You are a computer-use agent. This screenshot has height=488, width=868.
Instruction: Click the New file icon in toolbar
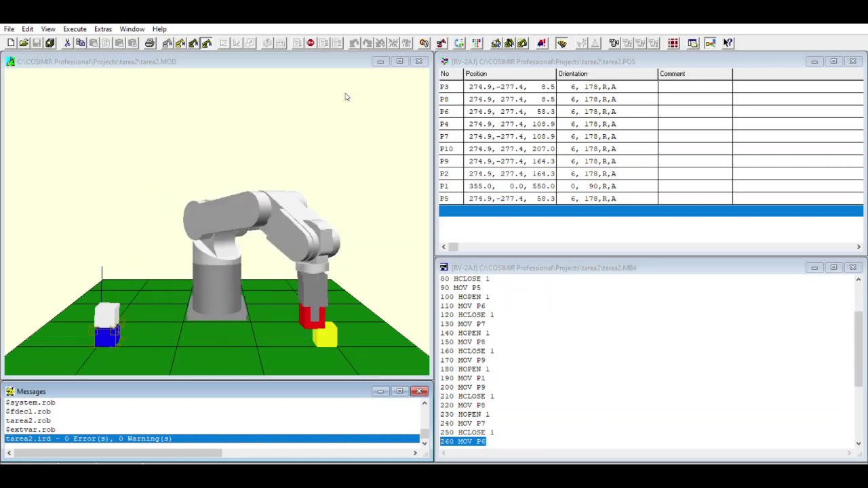pos(11,43)
